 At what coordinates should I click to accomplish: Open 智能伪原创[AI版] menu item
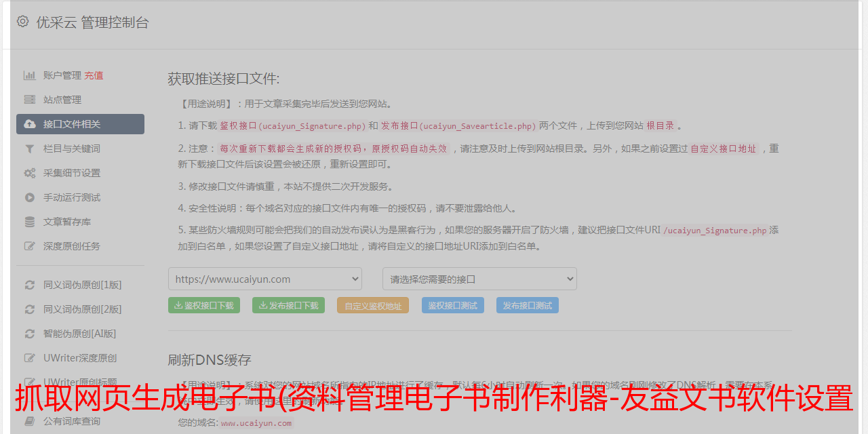click(80, 334)
